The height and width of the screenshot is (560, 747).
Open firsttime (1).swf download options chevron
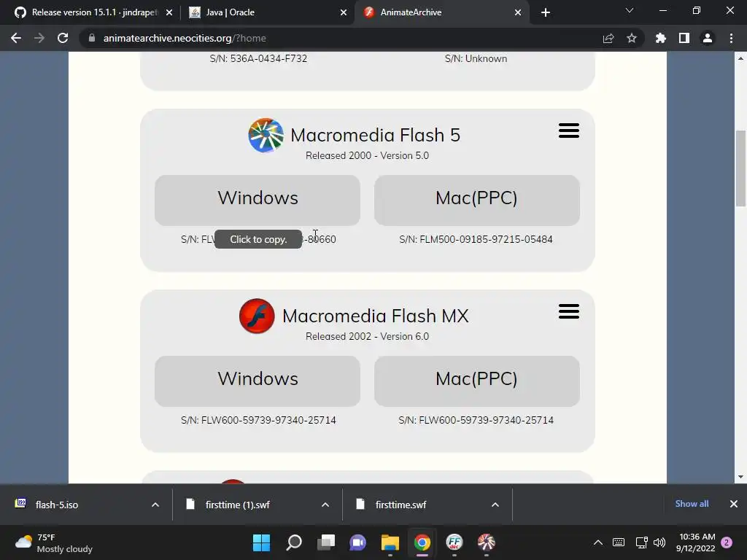click(325, 505)
